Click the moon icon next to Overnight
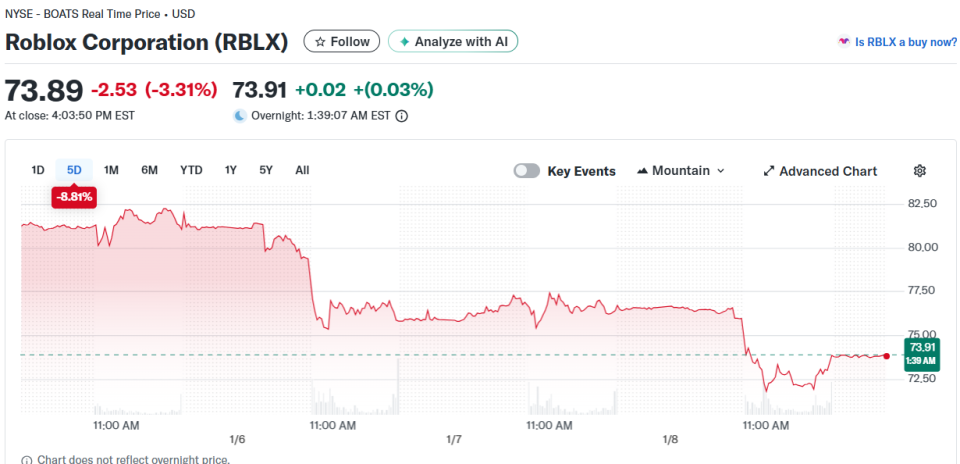 (x=239, y=116)
